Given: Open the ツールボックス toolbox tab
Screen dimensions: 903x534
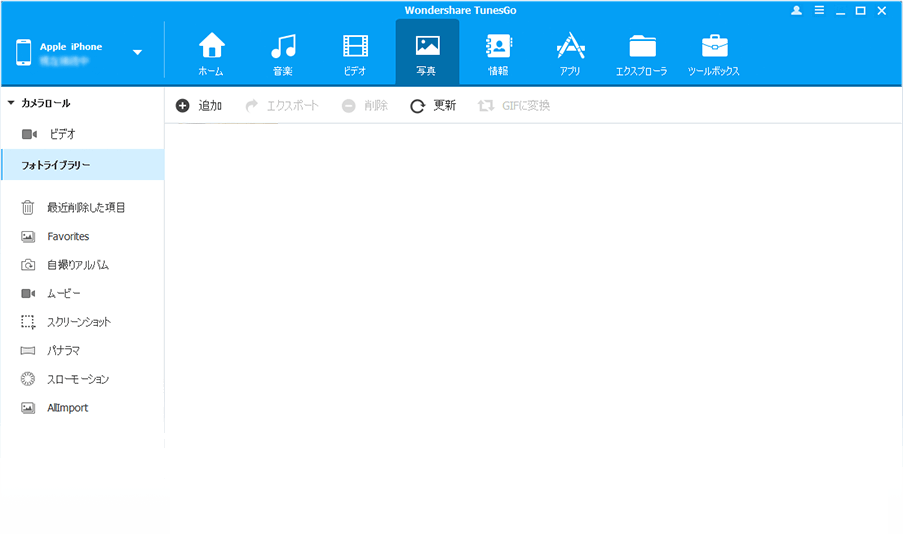Looking at the screenshot, I should [714, 54].
